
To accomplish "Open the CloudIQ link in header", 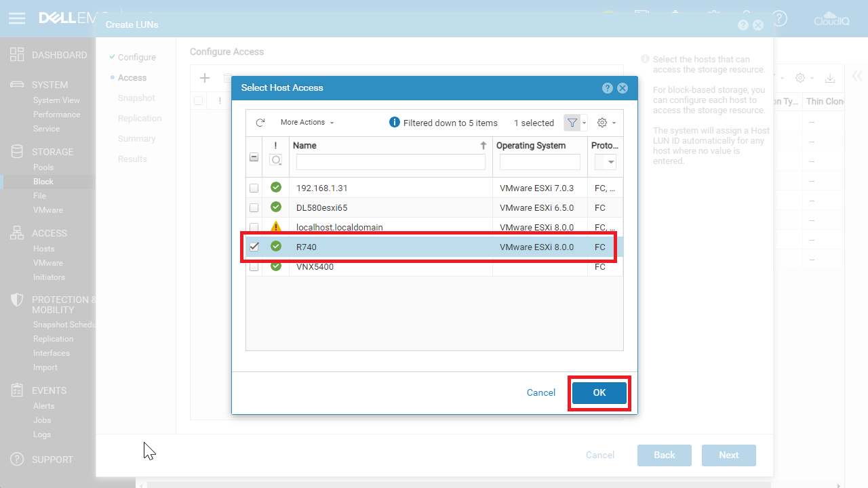I will (x=831, y=18).
